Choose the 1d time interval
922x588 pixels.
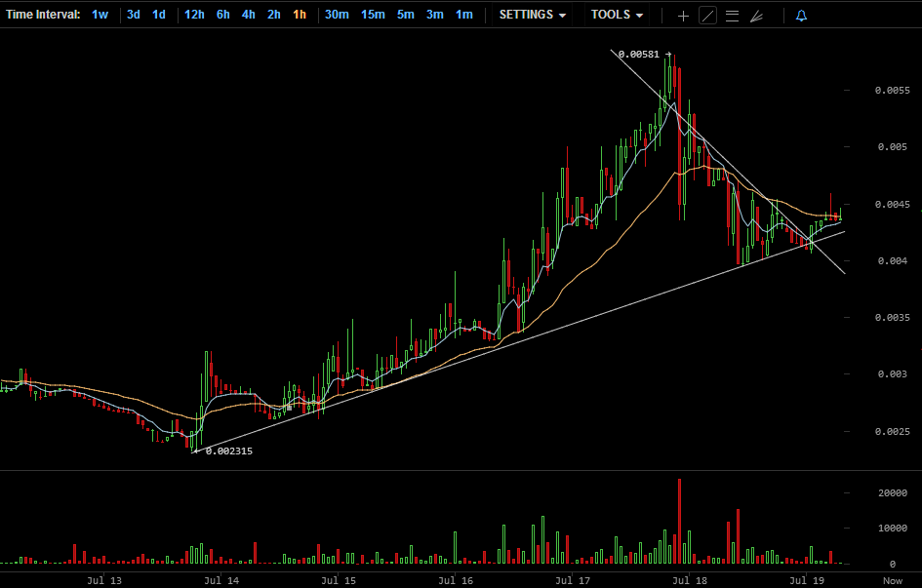click(x=159, y=15)
